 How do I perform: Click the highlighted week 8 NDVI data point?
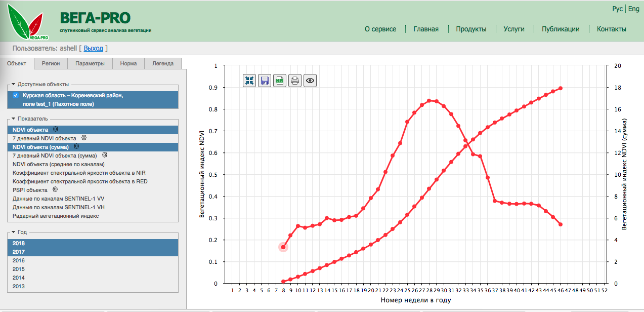283,247
